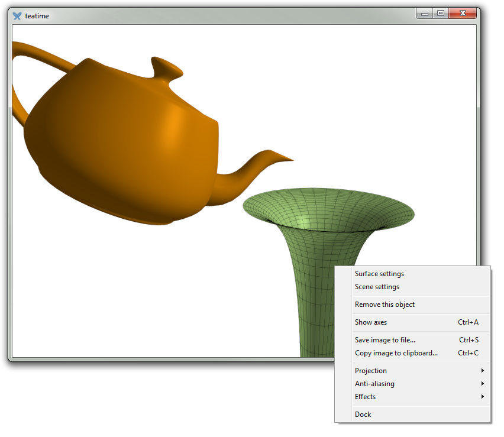Expand the Anti-aliasing submenu arrow
504x437 pixels.
(x=482, y=384)
